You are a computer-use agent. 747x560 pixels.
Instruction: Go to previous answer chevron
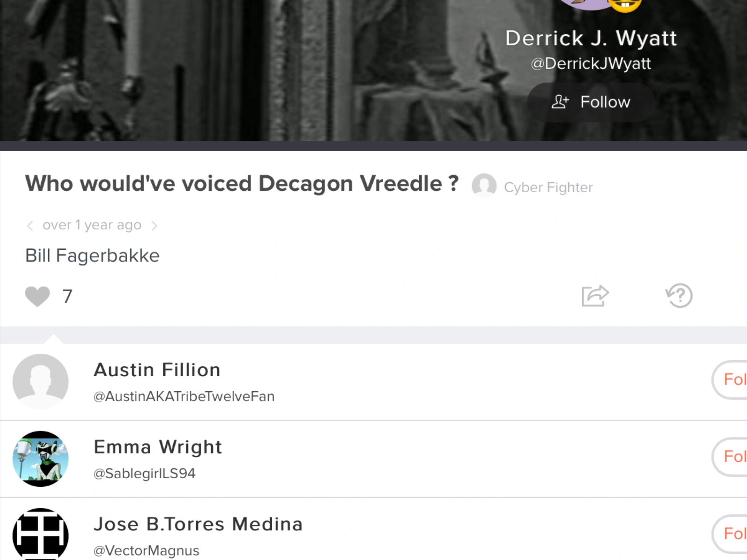coord(30,226)
